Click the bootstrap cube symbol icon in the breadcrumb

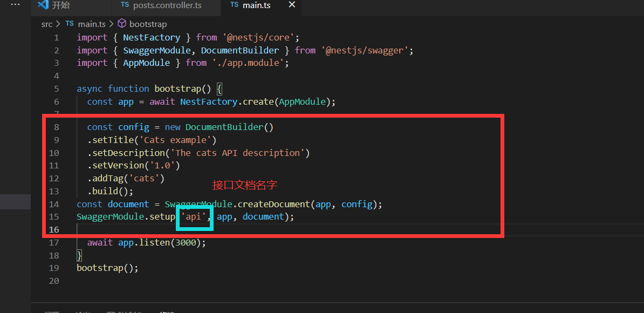click(121, 24)
